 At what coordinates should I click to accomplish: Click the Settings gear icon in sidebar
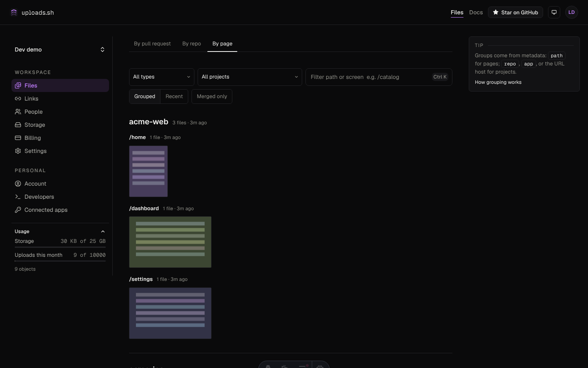[18, 151]
